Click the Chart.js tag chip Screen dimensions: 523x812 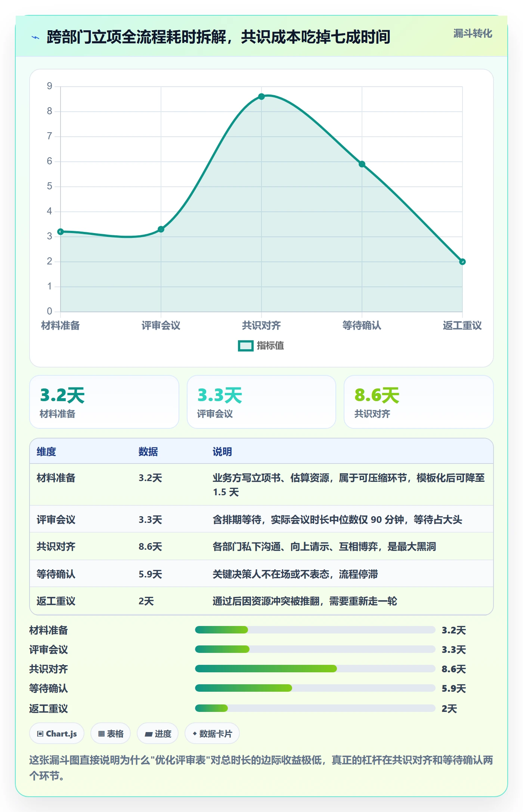57,734
